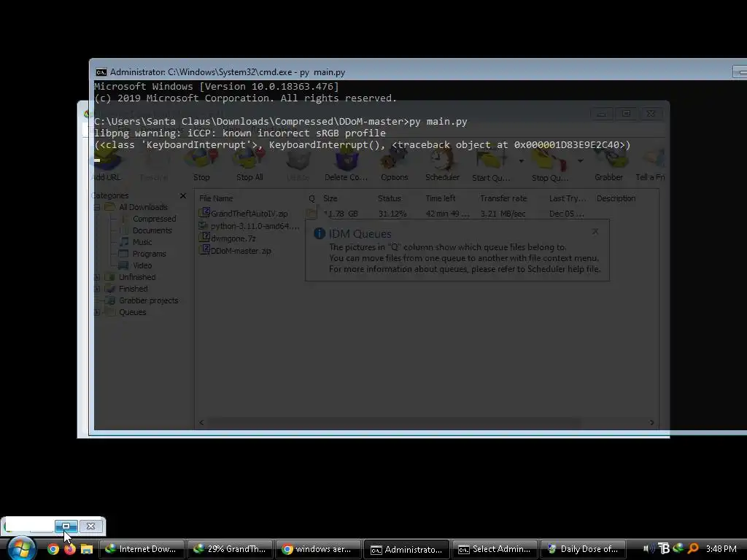The height and width of the screenshot is (560, 747).
Task: Sort by Time left column header
Action: (440, 198)
